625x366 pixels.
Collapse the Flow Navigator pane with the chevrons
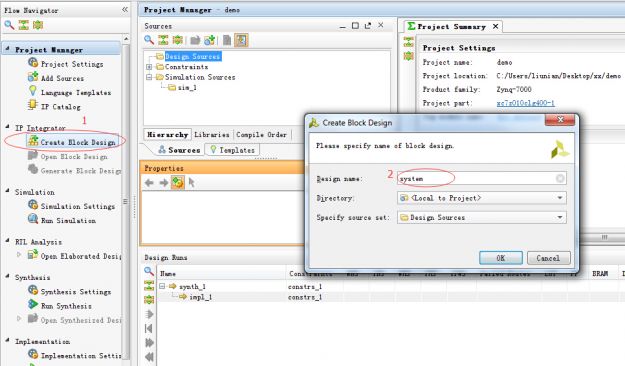point(125,10)
